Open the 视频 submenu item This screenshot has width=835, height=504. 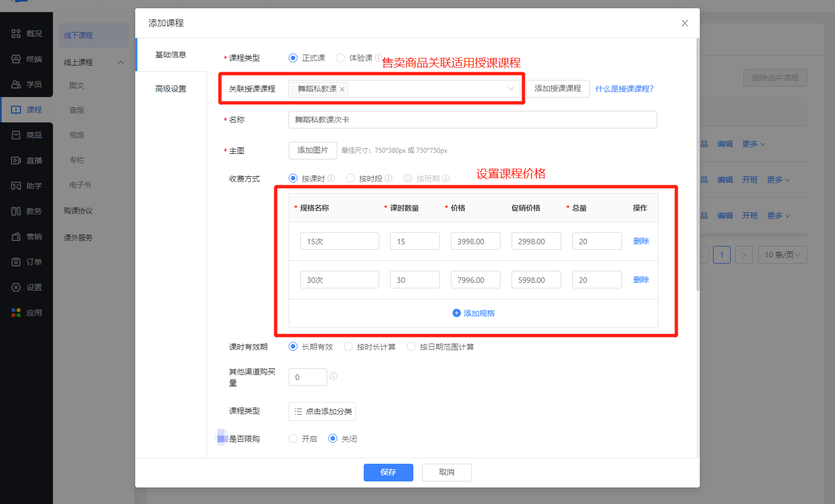pyautogui.click(x=77, y=135)
